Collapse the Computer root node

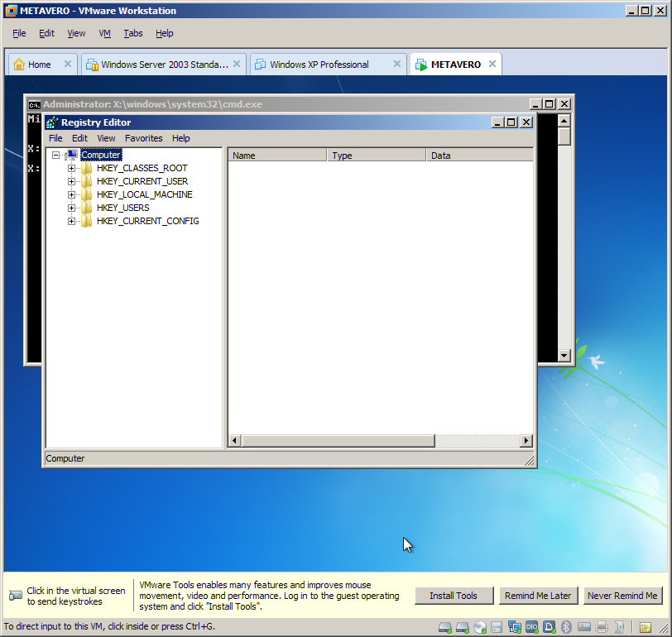click(55, 155)
